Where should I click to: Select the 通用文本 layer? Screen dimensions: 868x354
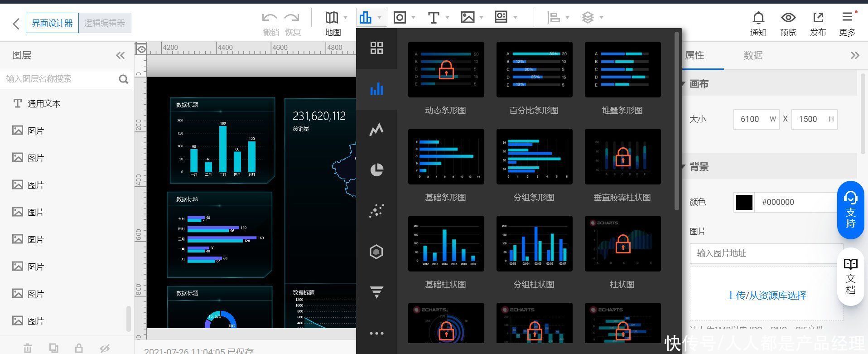67,104
